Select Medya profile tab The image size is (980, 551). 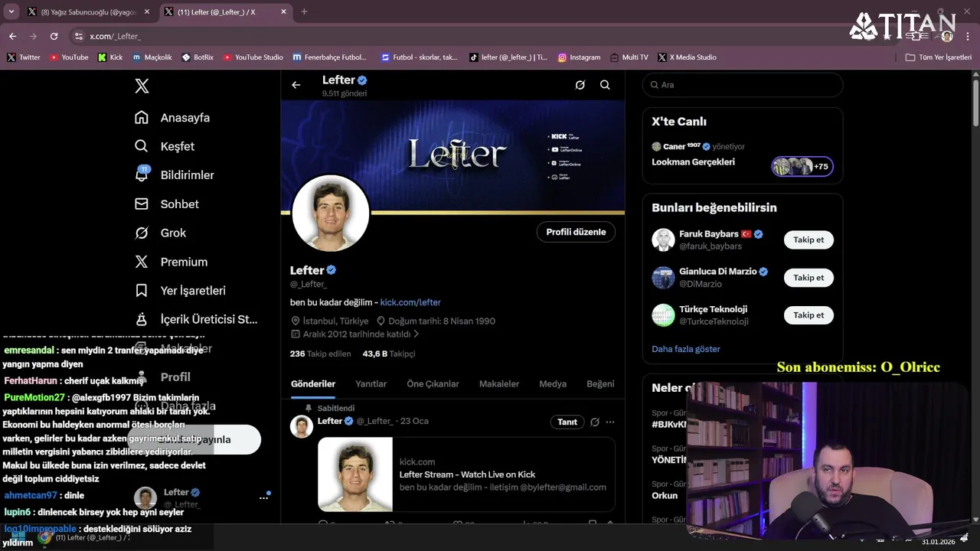coord(553,384)
